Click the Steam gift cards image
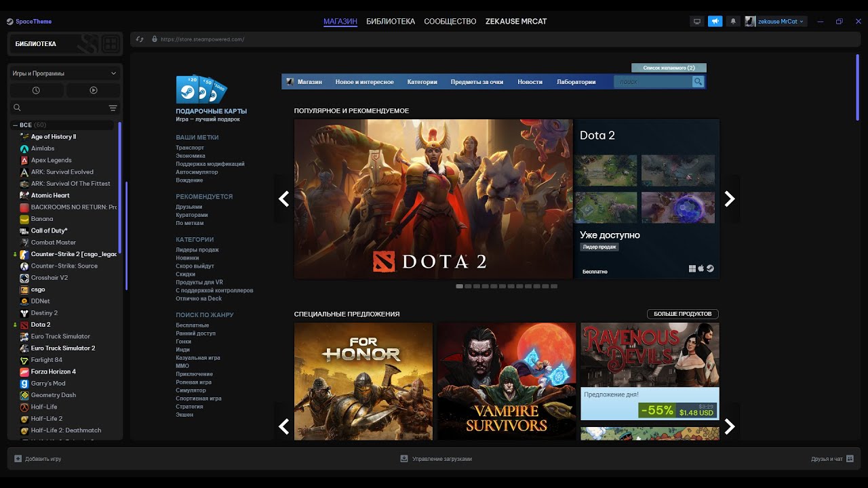 pos(201,89)
